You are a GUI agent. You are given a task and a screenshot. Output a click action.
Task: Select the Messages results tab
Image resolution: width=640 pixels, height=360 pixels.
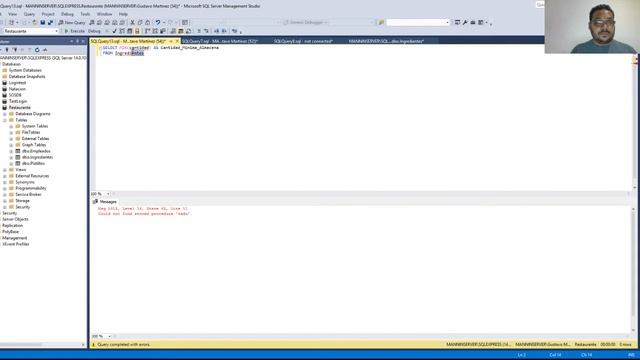105,202
